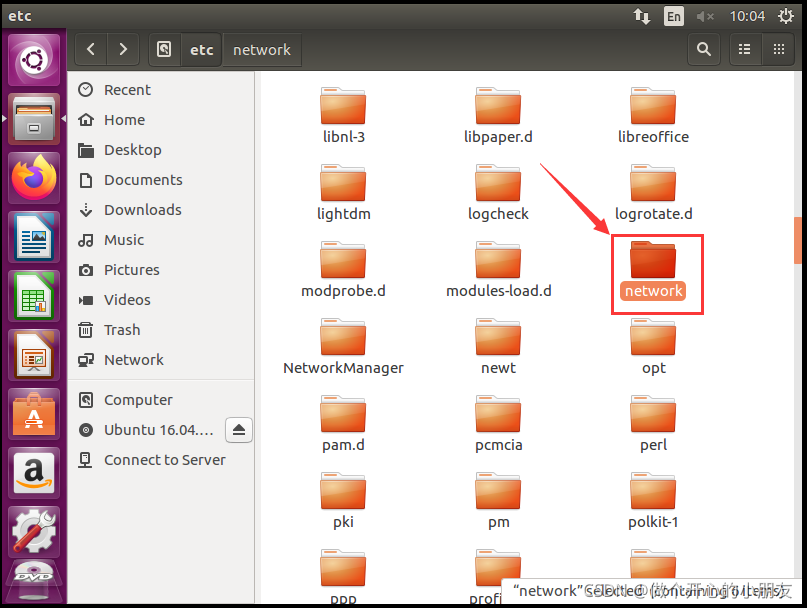Select the logcheck folder
Viewport: 807px width, 608px height.
(498, 193)
